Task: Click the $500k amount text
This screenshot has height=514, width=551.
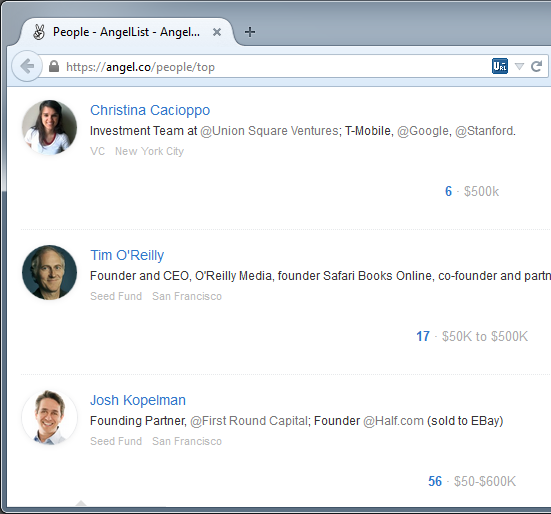Action: pos(481,191)
